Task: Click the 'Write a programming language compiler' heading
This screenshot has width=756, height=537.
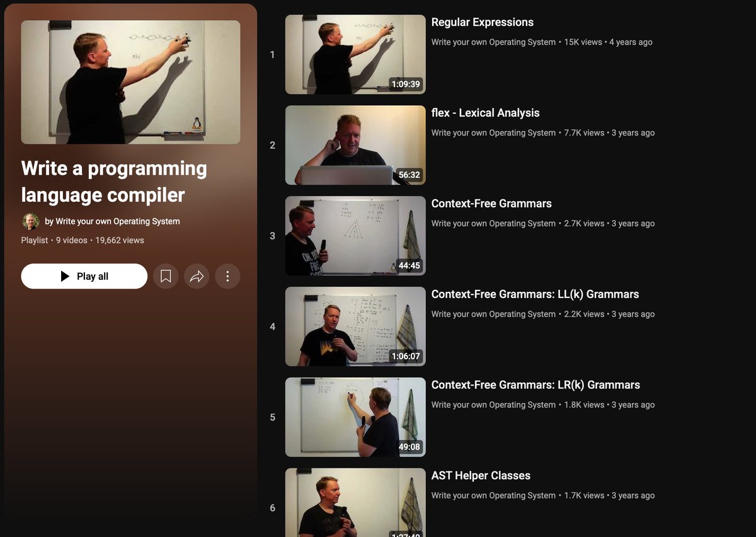Action: coord(114,182)
